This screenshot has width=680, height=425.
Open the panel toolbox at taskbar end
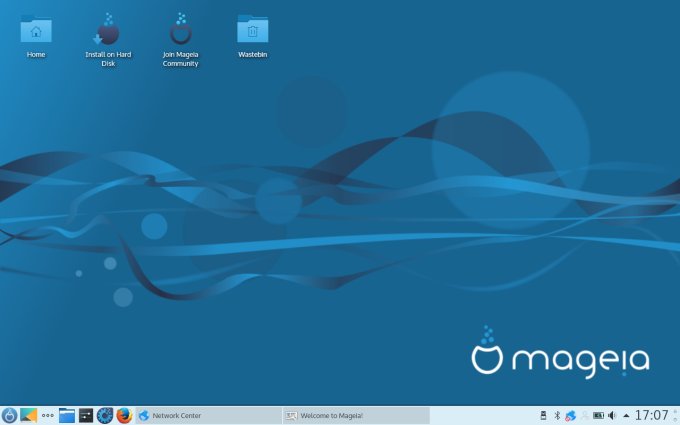pos(675,415)
